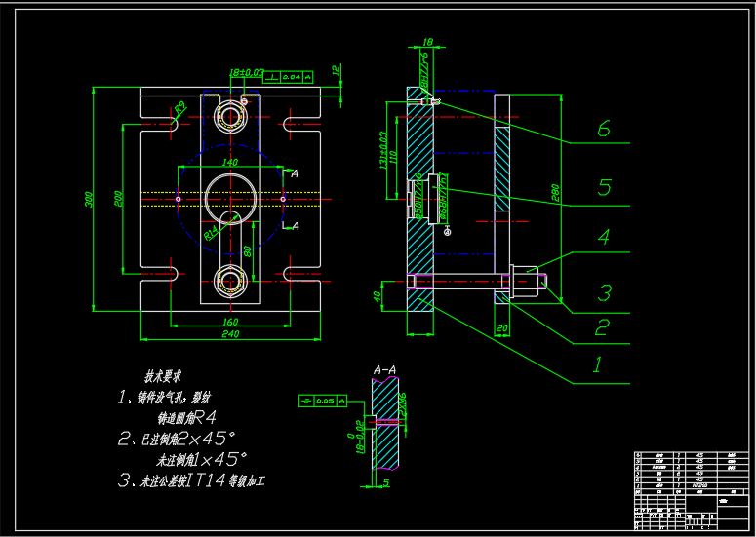The height and width of the screenshot is (537, 756).
Task: Select the 110 vertical dimension text
Action: pos(393,157)
